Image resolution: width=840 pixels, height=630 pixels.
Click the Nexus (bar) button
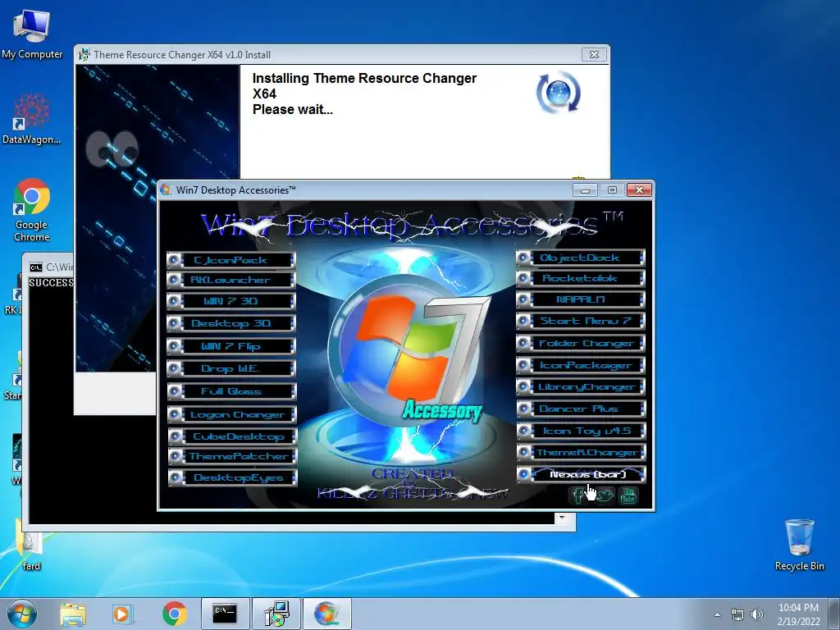(x=581, y=474)
